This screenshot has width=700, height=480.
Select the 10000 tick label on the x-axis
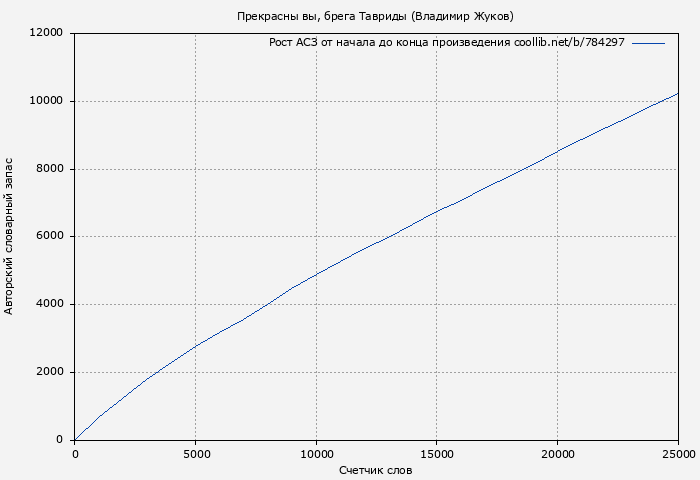[x=316, y=454]
